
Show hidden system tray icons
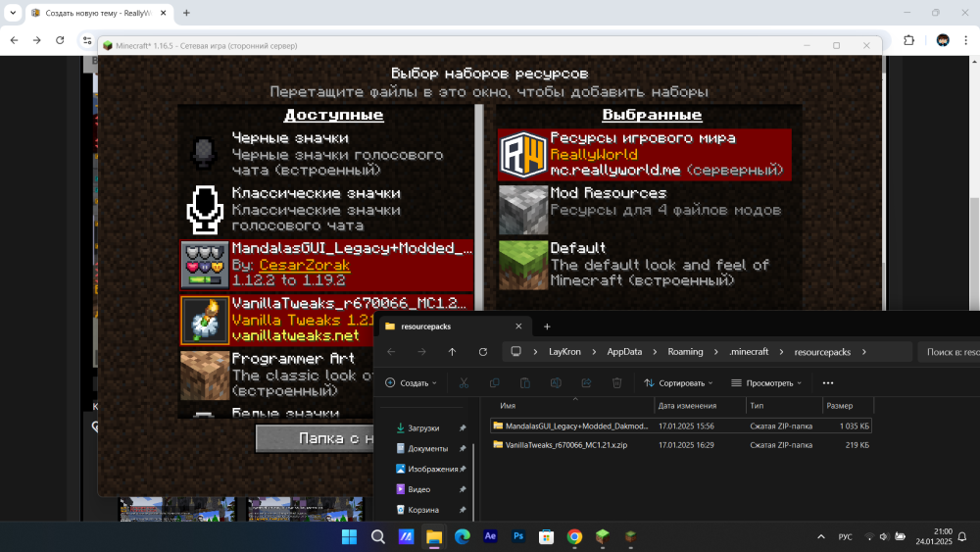821,536
